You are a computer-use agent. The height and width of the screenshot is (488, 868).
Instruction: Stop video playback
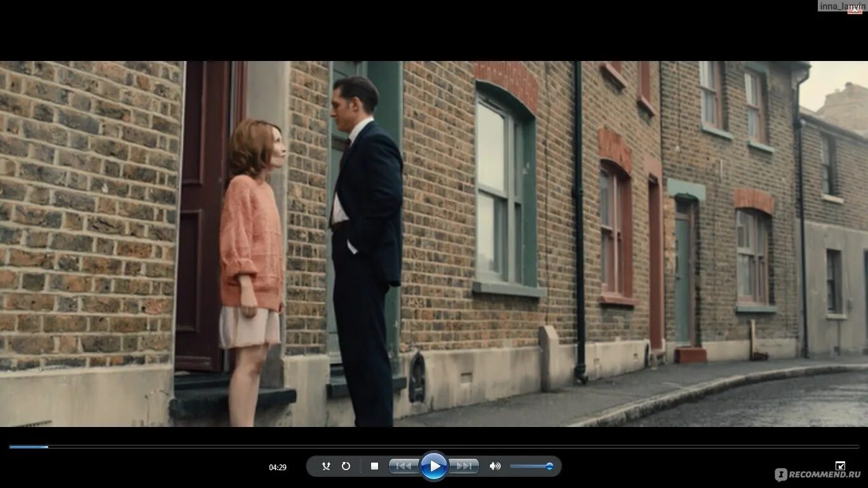pyautogui.click(x=374, y=466)
